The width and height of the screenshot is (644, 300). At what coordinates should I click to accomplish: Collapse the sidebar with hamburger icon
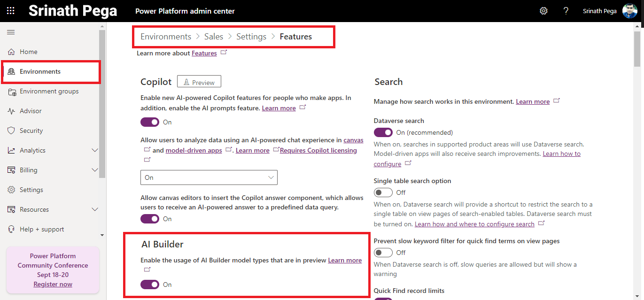tap(11, 32)
